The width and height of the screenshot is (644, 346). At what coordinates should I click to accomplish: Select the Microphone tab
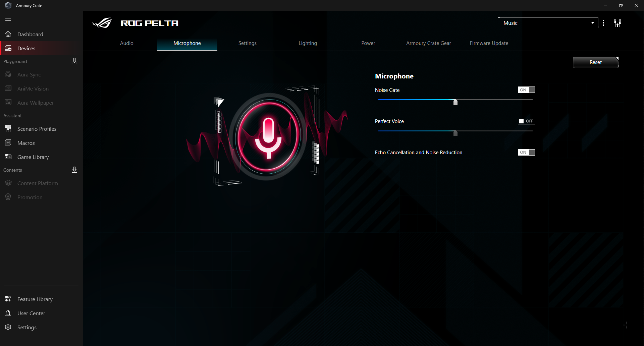pyautogui.click(x=187, y=43)
